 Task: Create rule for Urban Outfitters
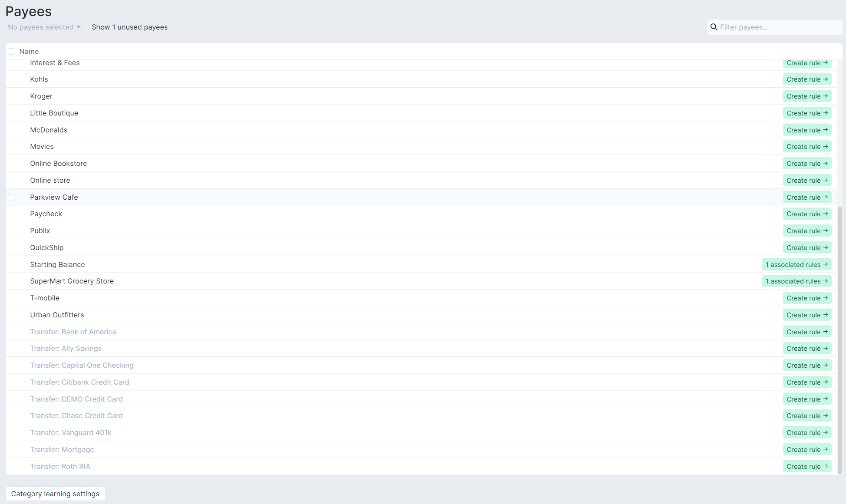[806, 315]
